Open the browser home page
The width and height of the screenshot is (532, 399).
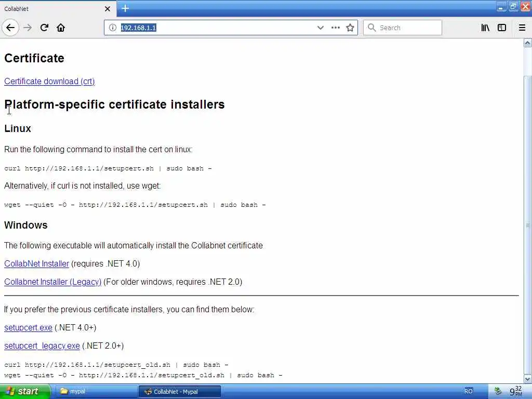point(61,28)
